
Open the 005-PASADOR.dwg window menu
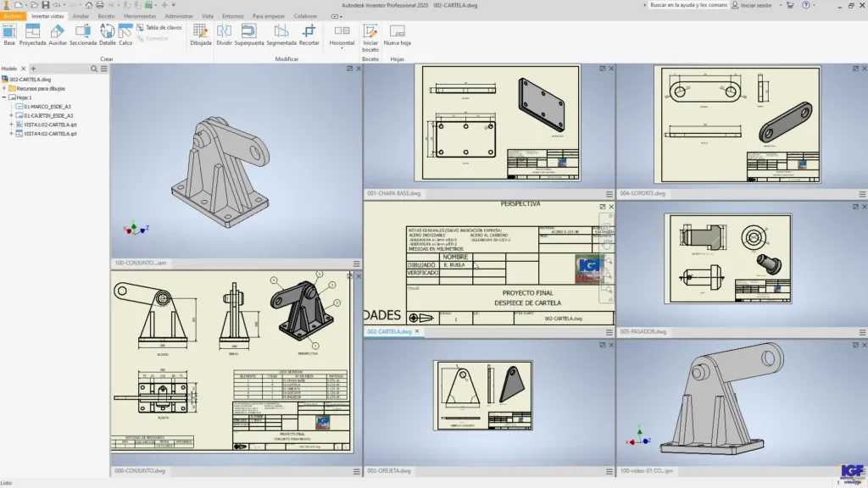click(x=862, y=332)
